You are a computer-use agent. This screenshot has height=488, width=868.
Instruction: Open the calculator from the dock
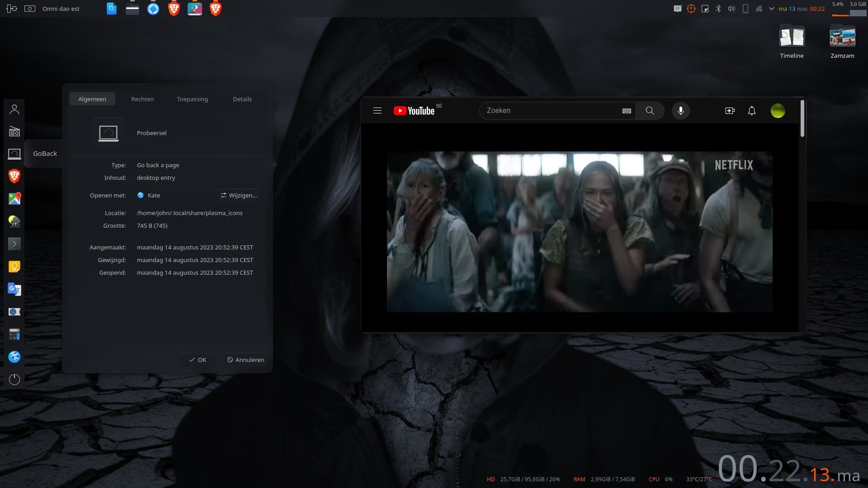pos(14,334)
